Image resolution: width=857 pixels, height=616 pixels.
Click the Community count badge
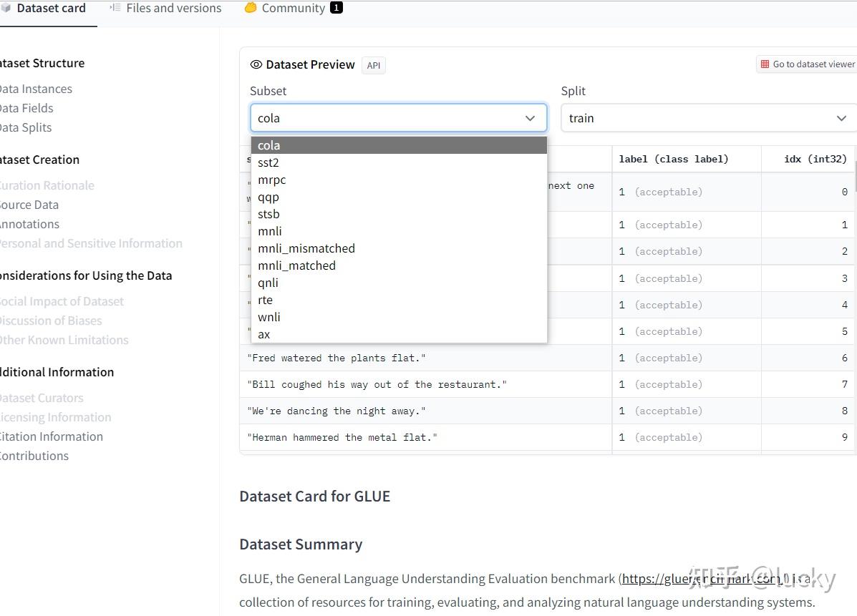336,8
